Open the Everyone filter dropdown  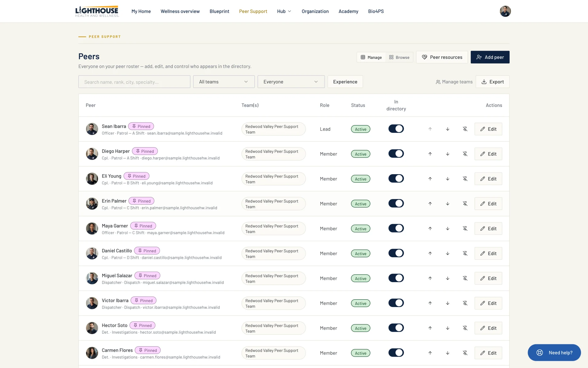pyautogui.click(x=291, y=82)
